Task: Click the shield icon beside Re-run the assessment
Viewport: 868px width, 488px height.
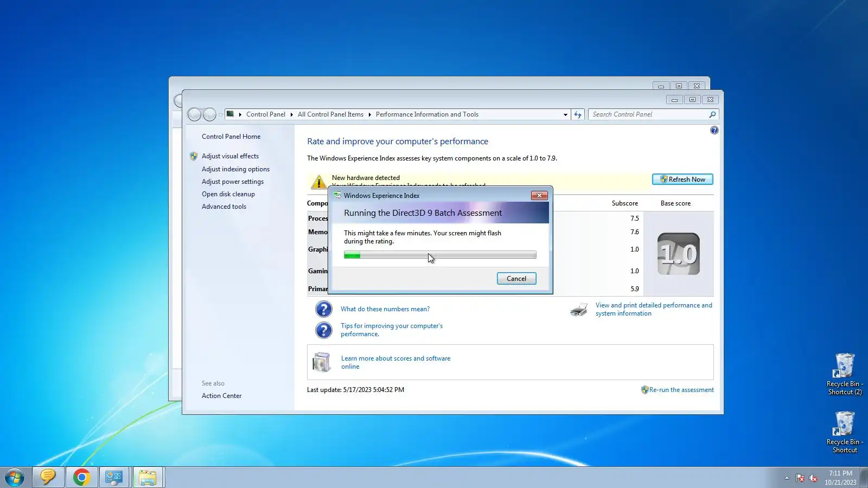Action: coord(644,390)
